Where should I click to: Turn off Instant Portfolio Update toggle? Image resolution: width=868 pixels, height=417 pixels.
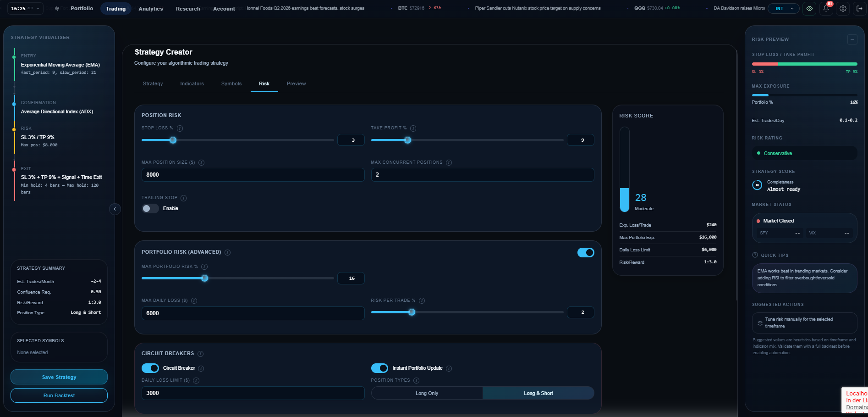379,368
